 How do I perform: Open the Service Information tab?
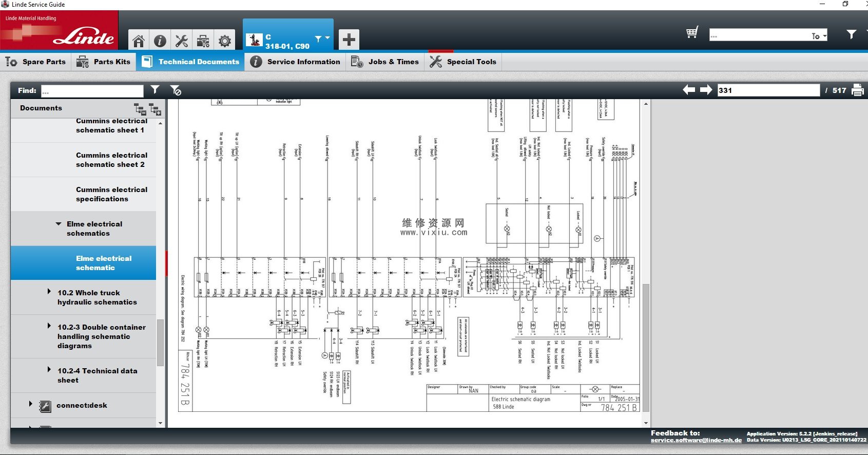(x=295, y=62)
